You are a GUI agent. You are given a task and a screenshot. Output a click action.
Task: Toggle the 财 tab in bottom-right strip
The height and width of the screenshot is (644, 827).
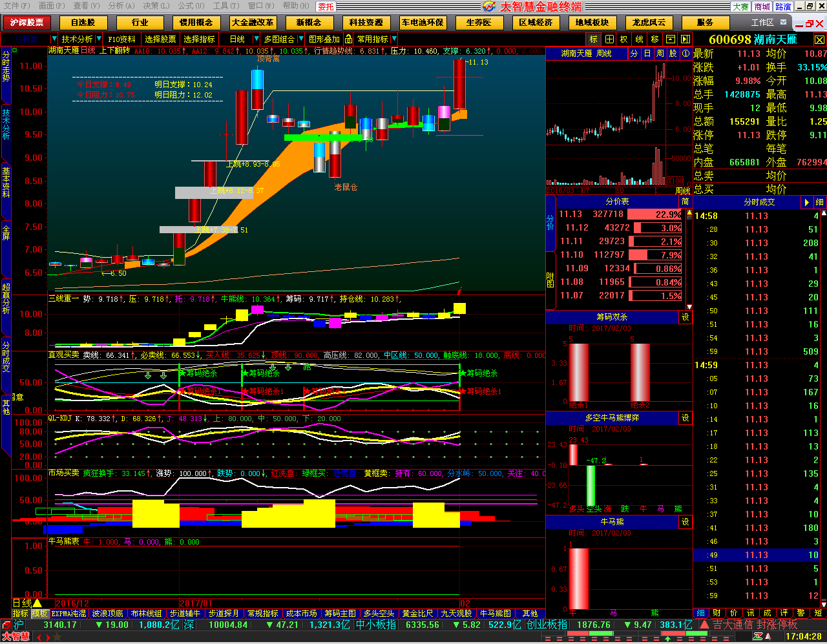point(717,613)
